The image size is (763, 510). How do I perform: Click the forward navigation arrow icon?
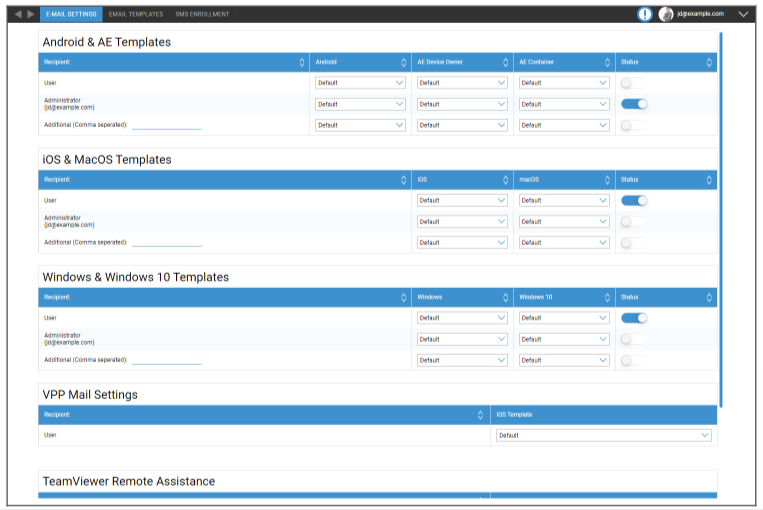coord(31,14)
